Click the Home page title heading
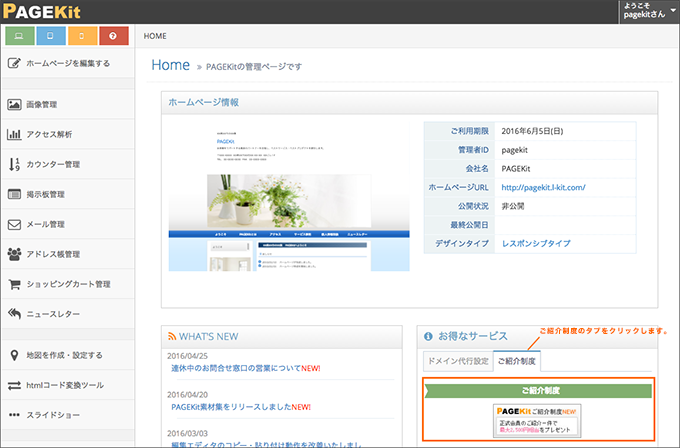 click(x=170, y=65)
